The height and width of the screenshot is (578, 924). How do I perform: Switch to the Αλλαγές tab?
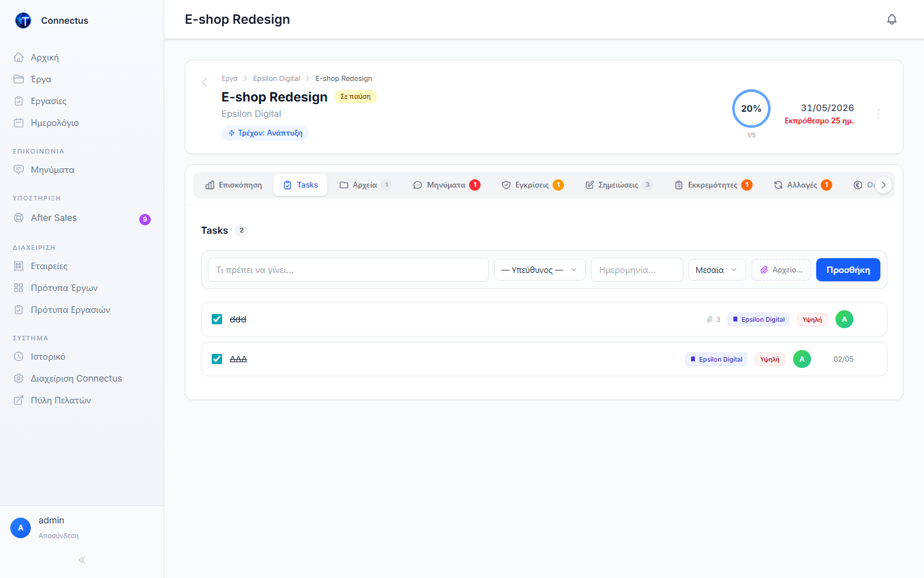(803, 185)
